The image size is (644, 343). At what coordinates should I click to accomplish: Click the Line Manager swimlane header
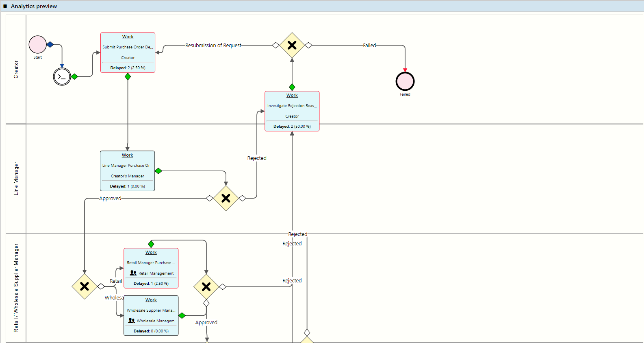coord(16,179)
